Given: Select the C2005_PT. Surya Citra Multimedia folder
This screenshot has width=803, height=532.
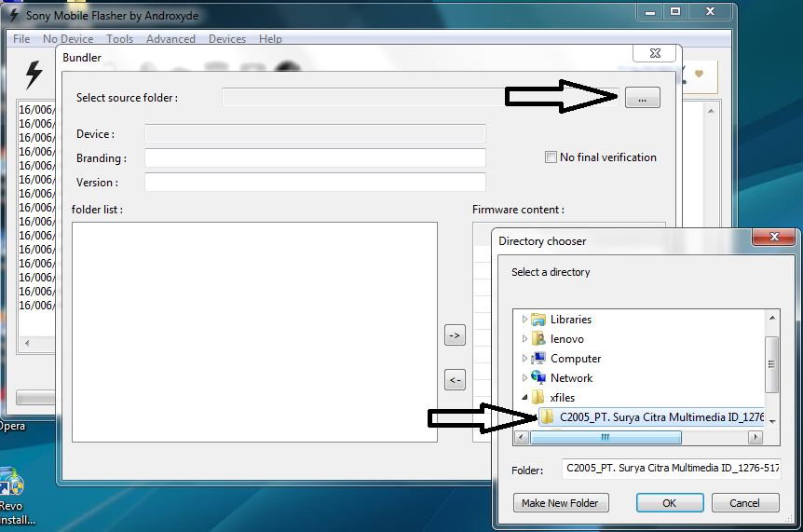Looking at the screenshot, I should (653, 416).
